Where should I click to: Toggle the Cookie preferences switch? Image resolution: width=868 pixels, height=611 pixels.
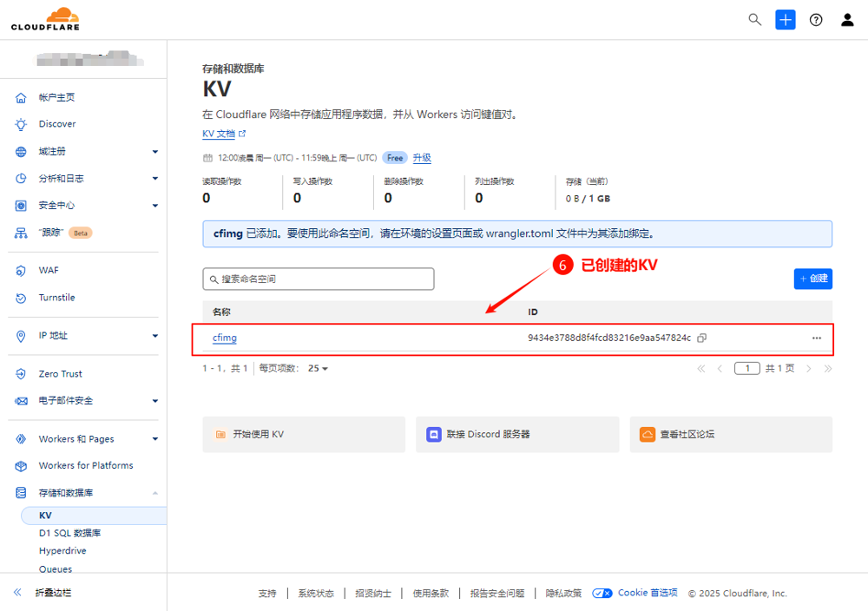tap(602, 594)
